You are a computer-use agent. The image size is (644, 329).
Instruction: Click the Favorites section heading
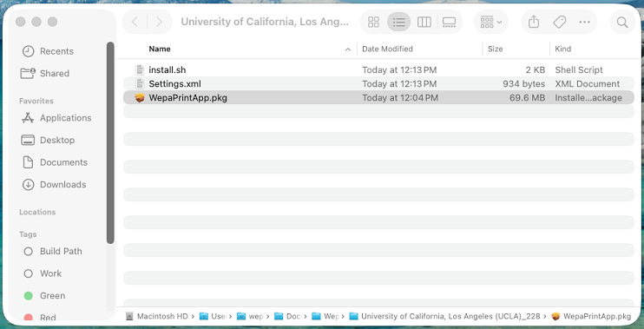[36, 101]
